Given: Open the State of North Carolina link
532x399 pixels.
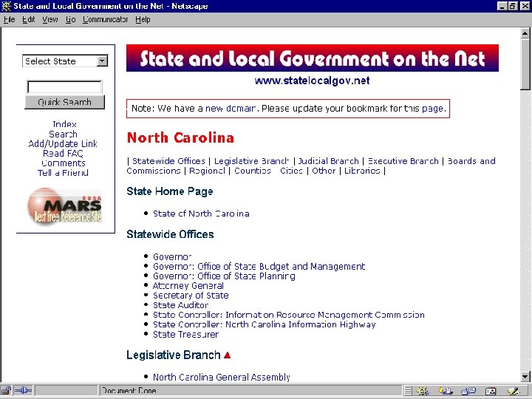Looking at the screenshot, I should coord(201,214).
